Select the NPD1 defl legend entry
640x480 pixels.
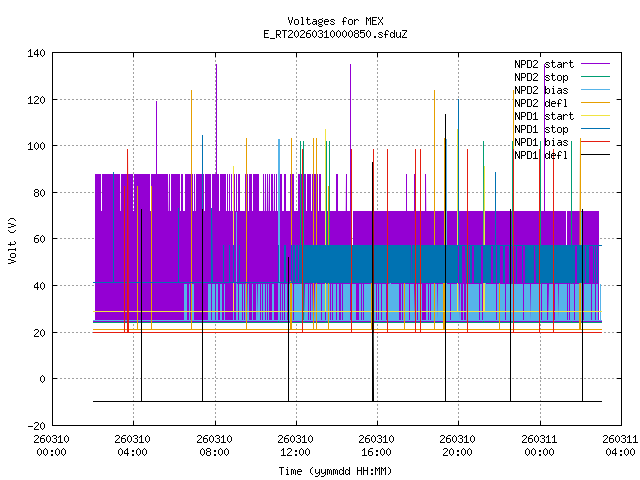click(x=541, y=154)
